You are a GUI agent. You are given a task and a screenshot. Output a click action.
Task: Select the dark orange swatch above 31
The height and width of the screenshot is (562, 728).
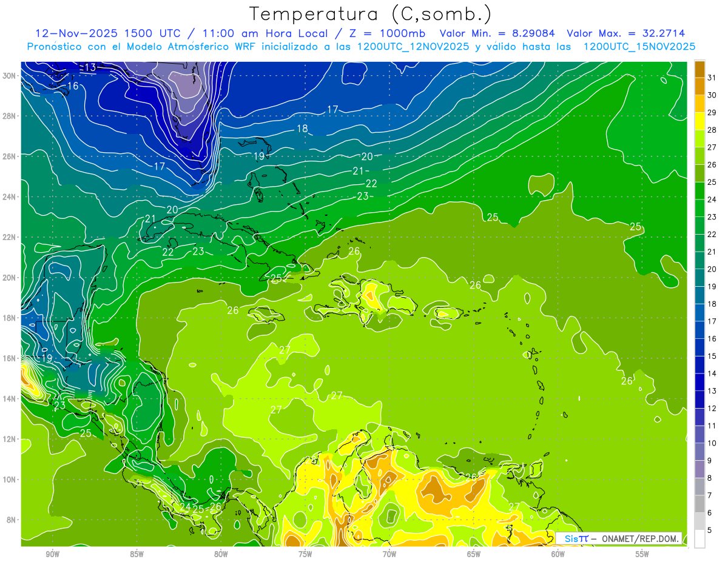[x=699, y=69]
